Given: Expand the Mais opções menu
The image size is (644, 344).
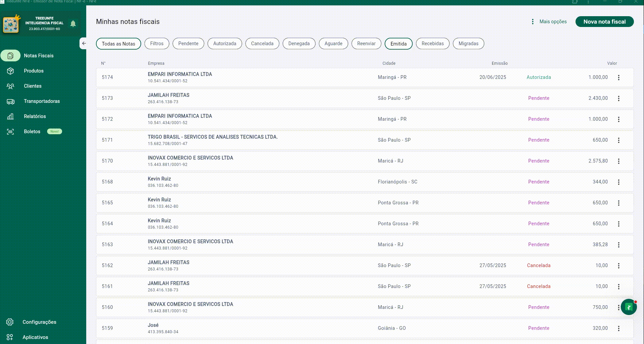Looking at the screenshot, I should (x=549, y=22).
